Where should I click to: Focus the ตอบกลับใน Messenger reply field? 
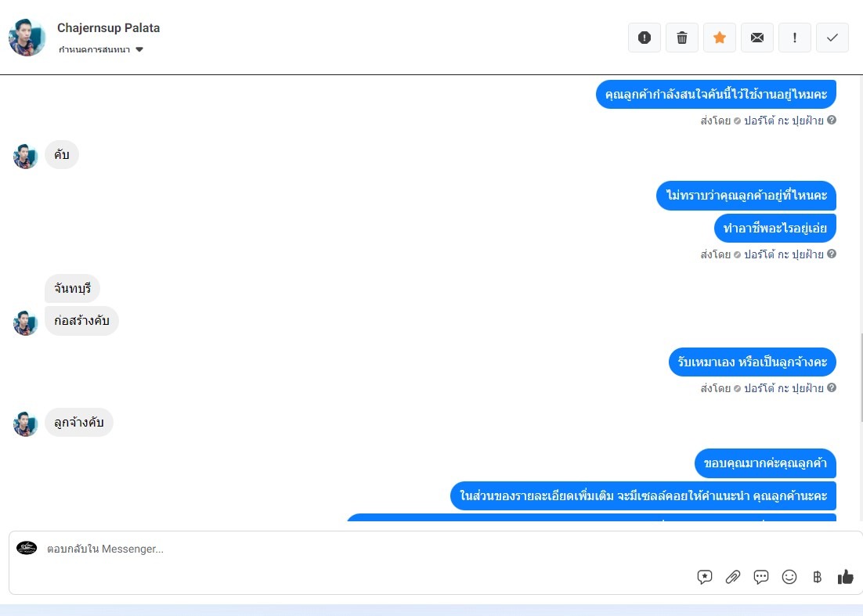[x=435, y=549]
